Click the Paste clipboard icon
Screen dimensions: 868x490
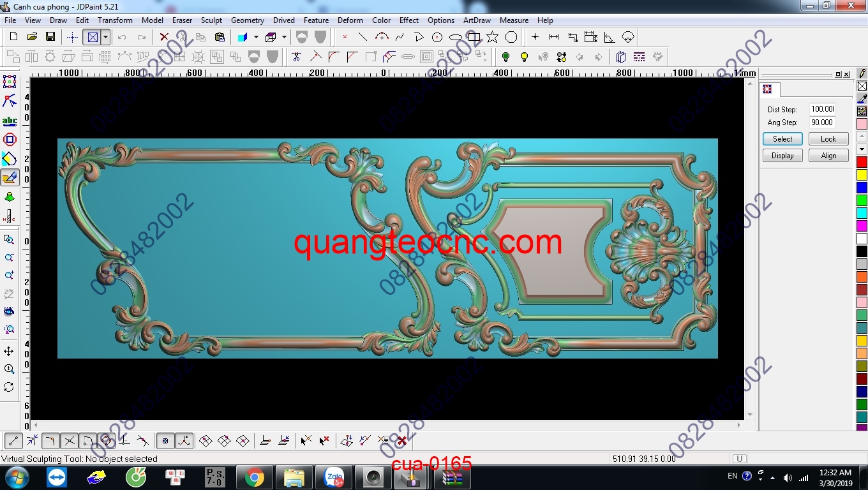[x=220, y=36]
